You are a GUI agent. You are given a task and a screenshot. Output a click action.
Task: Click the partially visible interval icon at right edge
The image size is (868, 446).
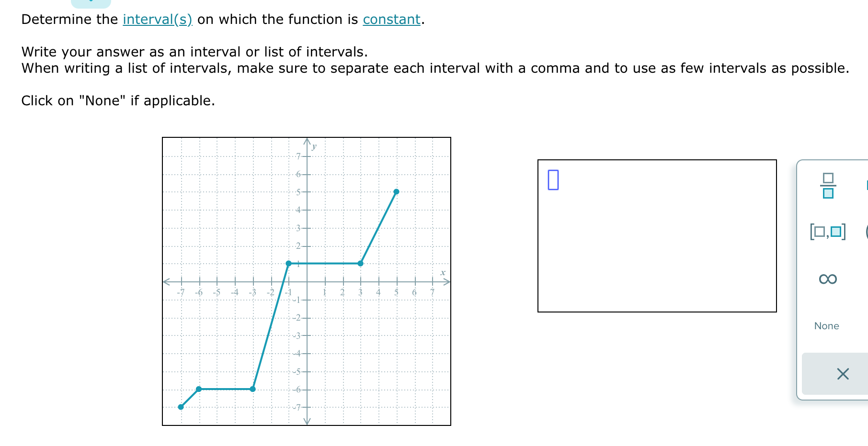click(x=865, y=232)
